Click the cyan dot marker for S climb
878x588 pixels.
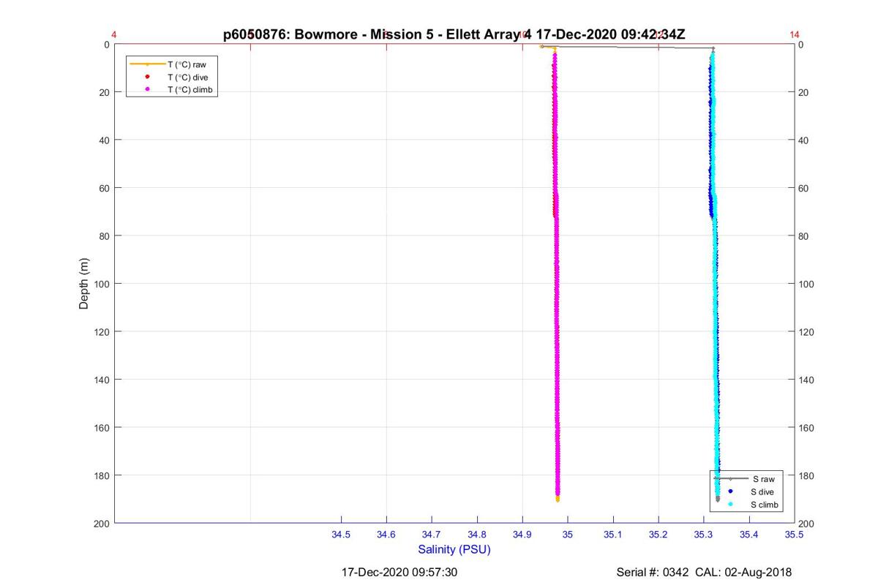730,505
